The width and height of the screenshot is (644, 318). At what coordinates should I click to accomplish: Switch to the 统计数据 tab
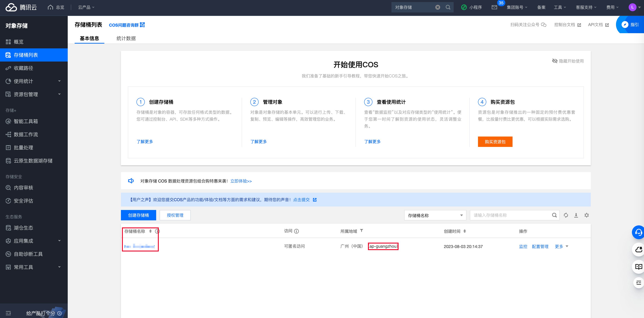point(126,38)
